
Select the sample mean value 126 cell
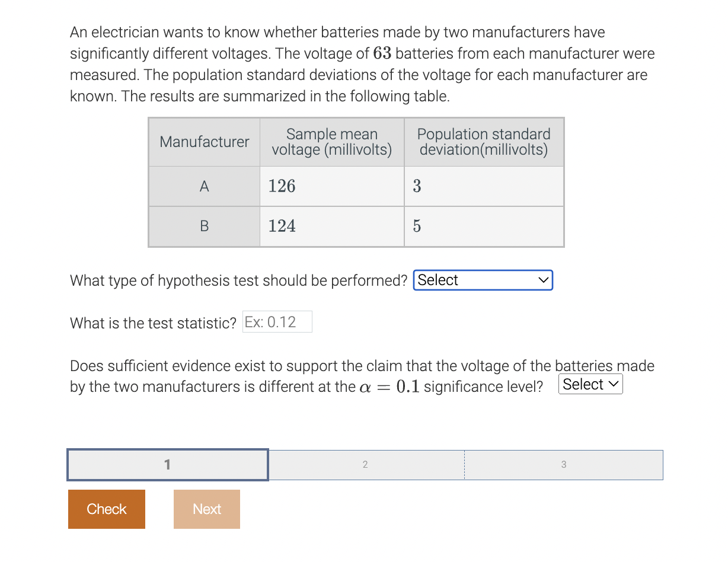click(331, 186)
